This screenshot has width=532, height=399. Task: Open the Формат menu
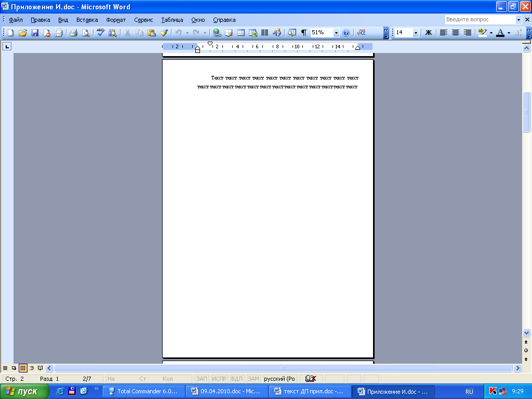coord(116,20)
